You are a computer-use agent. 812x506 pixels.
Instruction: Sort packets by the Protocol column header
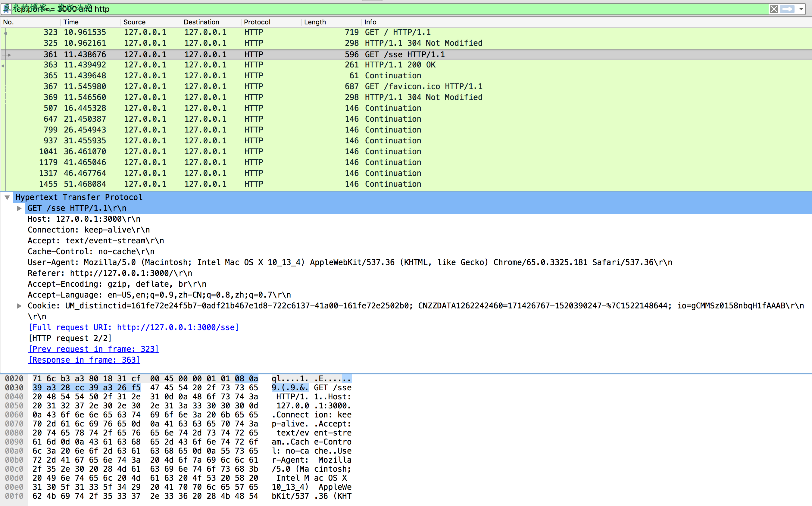(x=257, y=22)
